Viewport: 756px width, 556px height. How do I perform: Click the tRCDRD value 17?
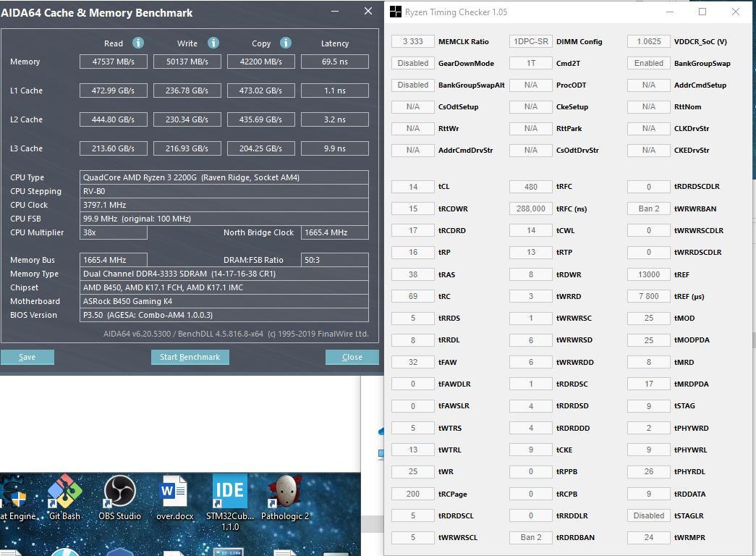(x=412, y=231)
